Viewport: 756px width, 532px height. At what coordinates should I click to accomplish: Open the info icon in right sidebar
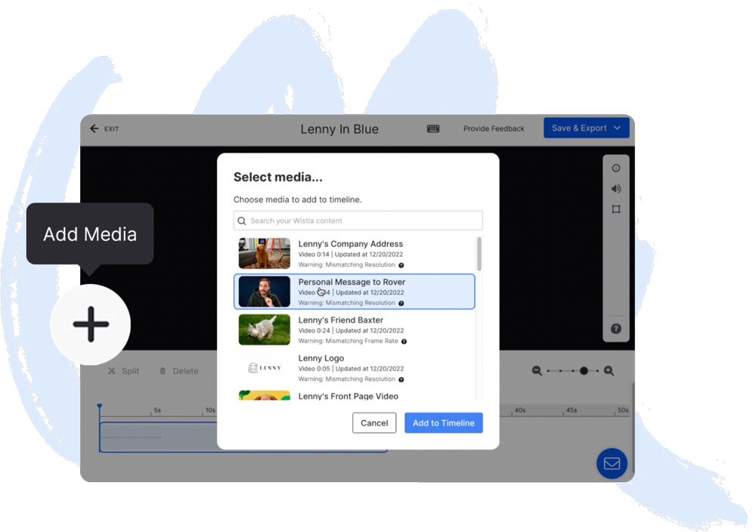tap(615, 169)
